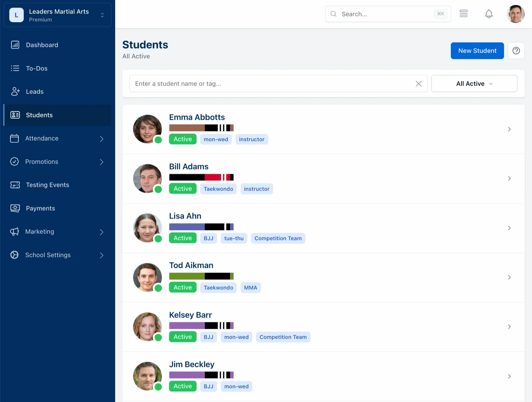Open notifications with the bell icon
Screen dimensions: 532x402
pyautogui.click(x=489, y=14)
